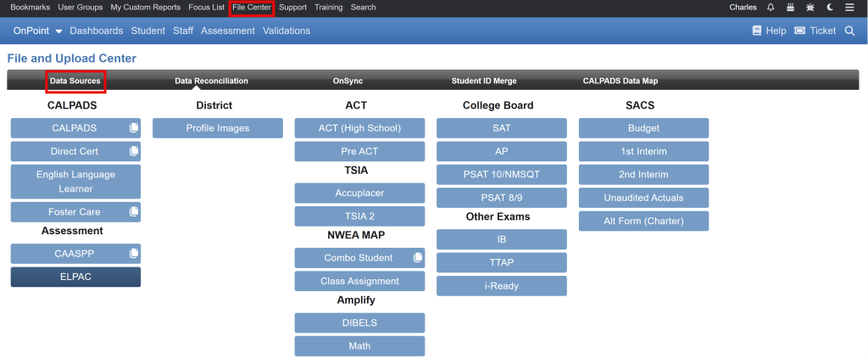The width and height of the screenshot is (868, 359).
Task: Click the IB button
Action: click(x=502, y=239)
